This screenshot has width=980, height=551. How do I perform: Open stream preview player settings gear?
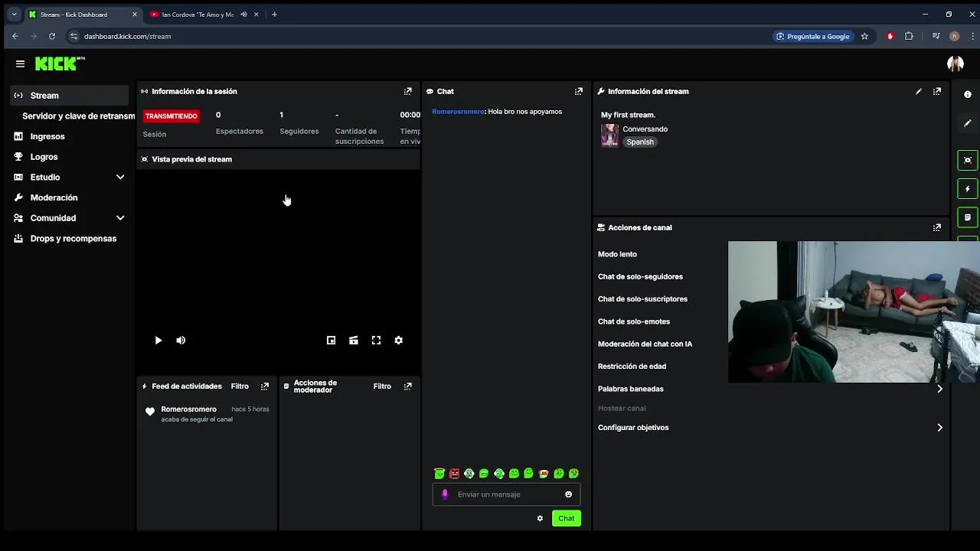(399, 341)
